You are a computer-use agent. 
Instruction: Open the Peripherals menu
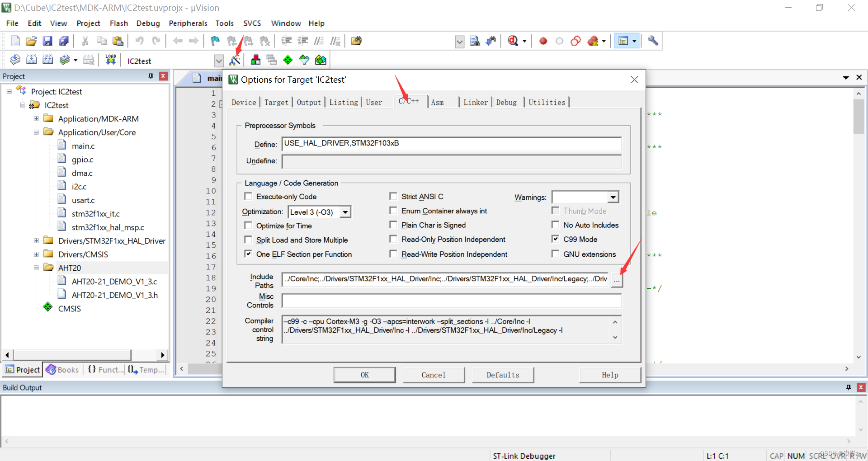click(188, 23)
